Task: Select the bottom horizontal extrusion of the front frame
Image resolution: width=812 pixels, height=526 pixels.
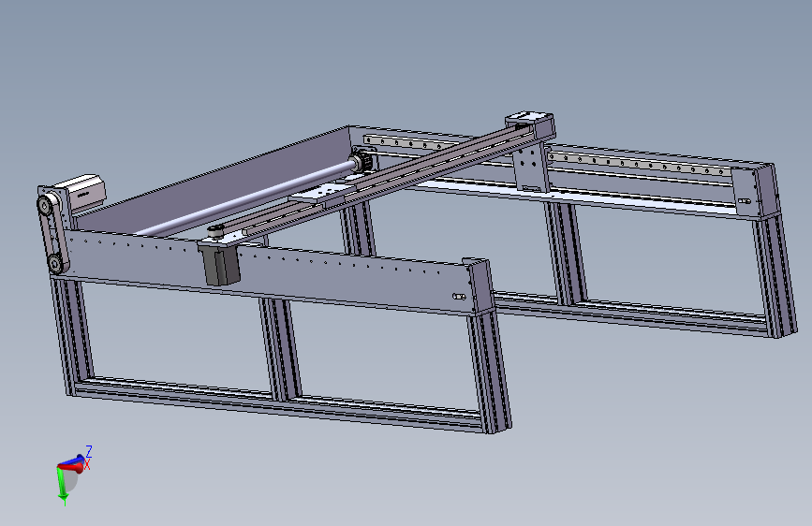Action: 280,405
